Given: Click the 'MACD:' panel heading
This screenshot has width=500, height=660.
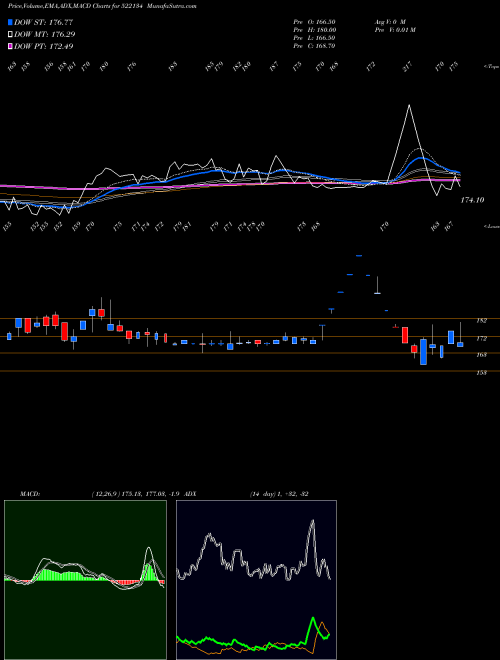Looking at the screenshot, I should pyautogui.click(x=30, y=494).
